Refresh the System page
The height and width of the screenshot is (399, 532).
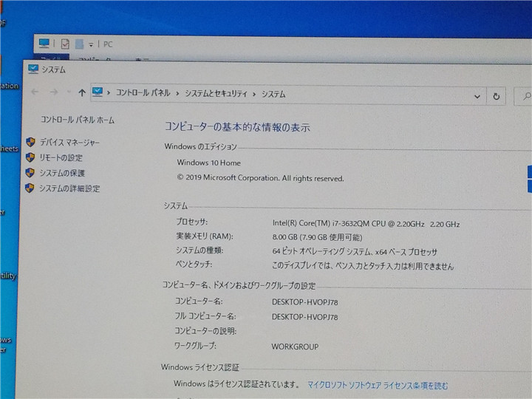click(x=496, y=97)
